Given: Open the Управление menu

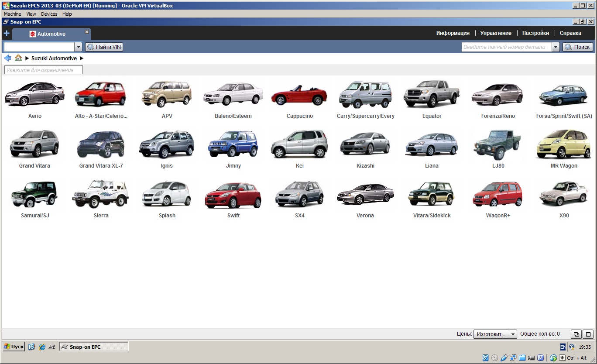Looking at the screenshot, I should tap(496, 33).
